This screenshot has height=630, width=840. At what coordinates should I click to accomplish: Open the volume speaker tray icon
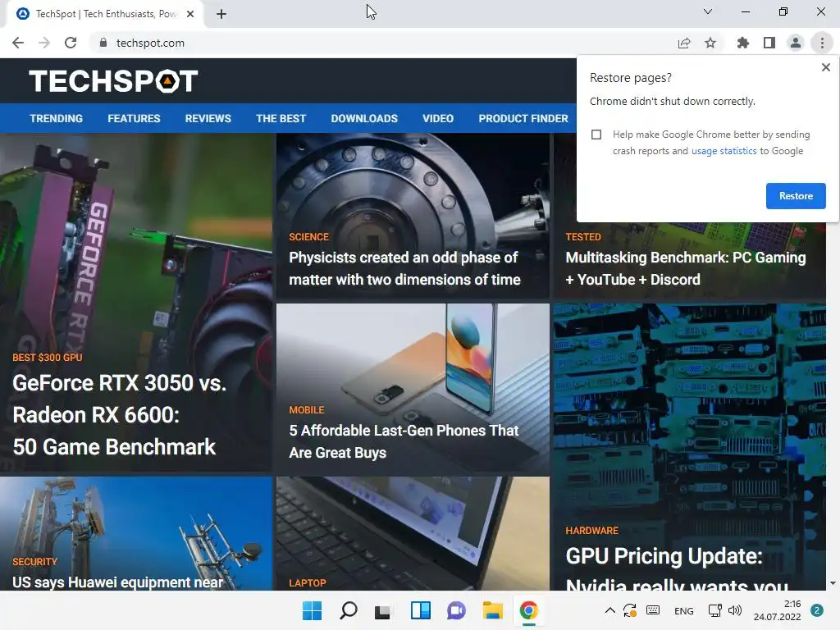coord(735,610)
